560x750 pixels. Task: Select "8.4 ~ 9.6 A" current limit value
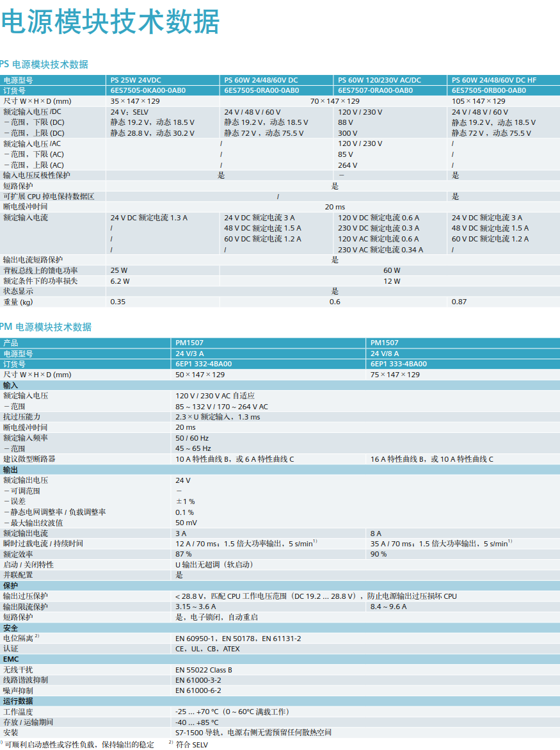click(388, 607)
